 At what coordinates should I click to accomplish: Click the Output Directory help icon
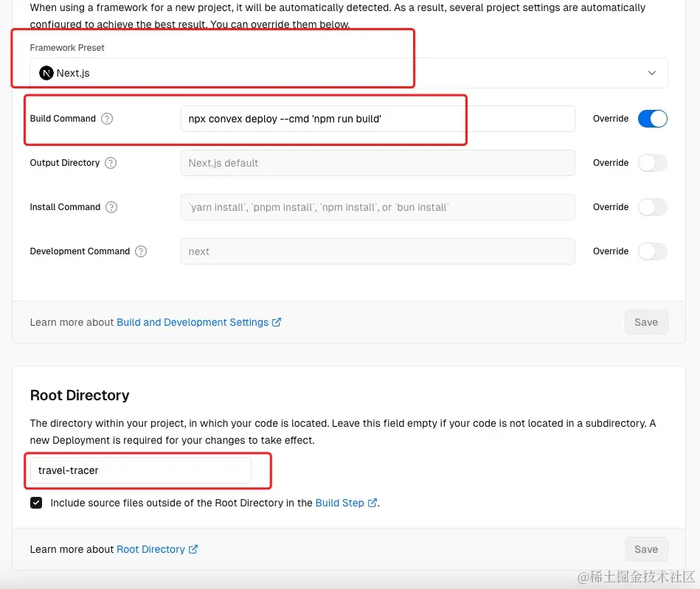111,163
